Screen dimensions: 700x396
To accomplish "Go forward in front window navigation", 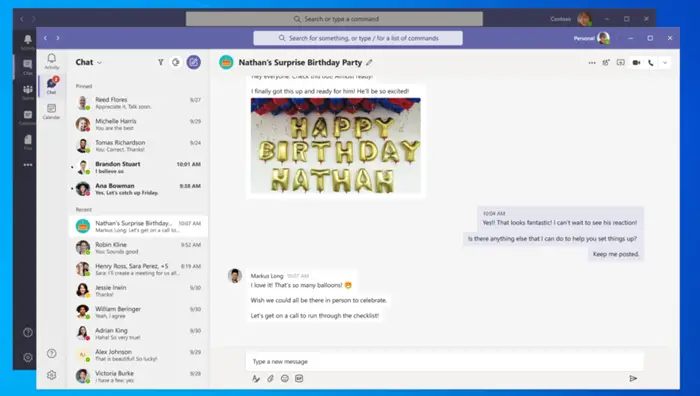I will click(58, 38).
